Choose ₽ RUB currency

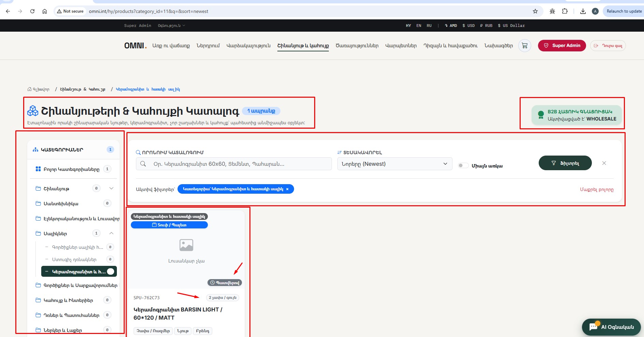(x=486, y=26)
